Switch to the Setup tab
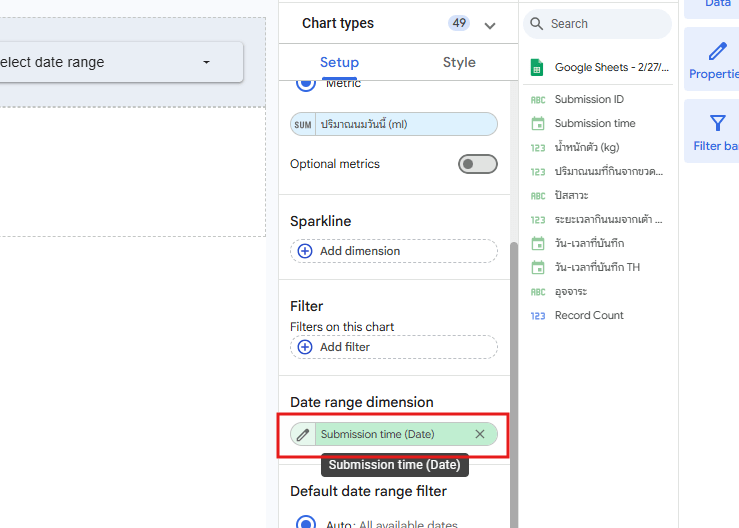Viewport: 739px width, 528px height. click(339, 62)
